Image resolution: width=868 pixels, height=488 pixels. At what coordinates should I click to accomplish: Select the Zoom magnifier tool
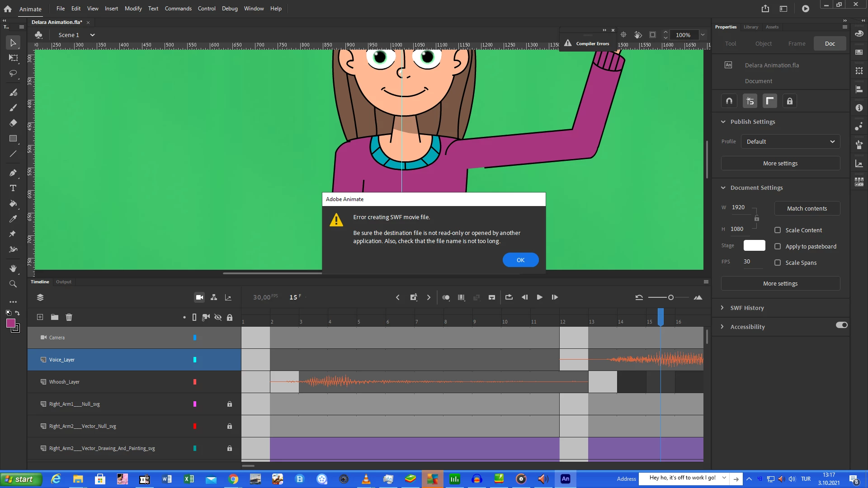[x=13, y=284]
